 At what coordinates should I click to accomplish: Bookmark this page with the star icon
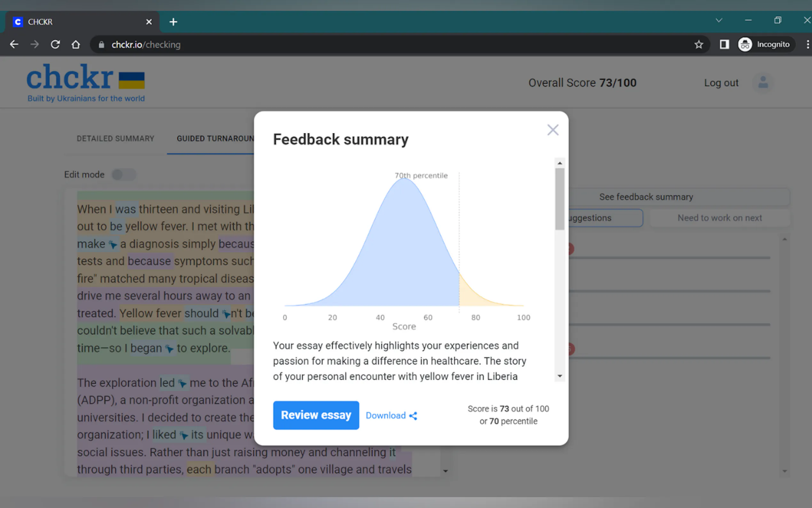(x=699, y=45)
